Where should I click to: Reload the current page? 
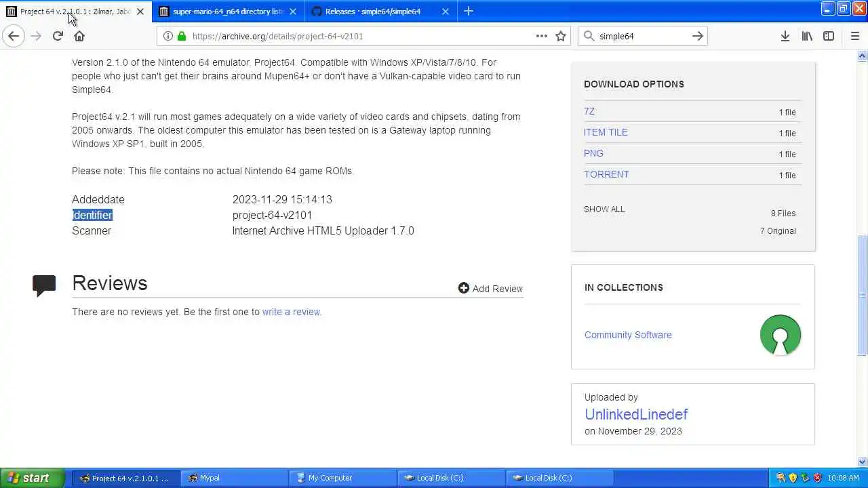point(58,36)
